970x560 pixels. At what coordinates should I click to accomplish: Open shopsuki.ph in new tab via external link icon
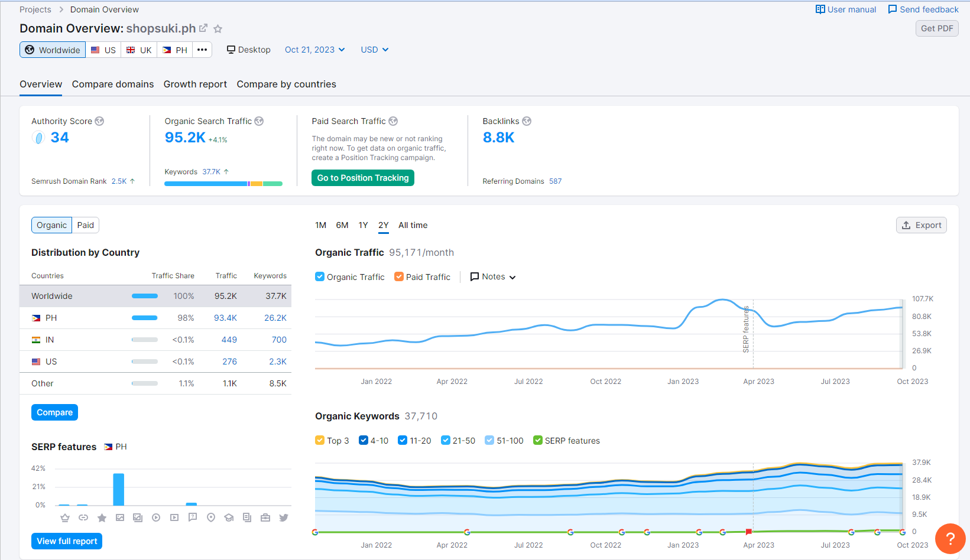203,28
